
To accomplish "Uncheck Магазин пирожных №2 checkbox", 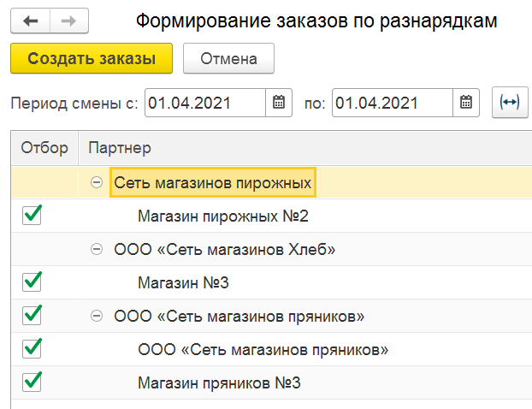I will [x=33, y=216].
